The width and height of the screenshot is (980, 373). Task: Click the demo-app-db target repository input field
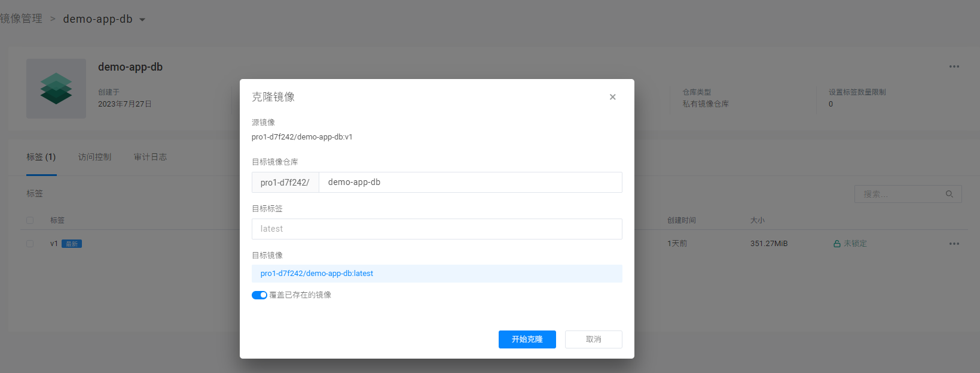pos(470,183)
